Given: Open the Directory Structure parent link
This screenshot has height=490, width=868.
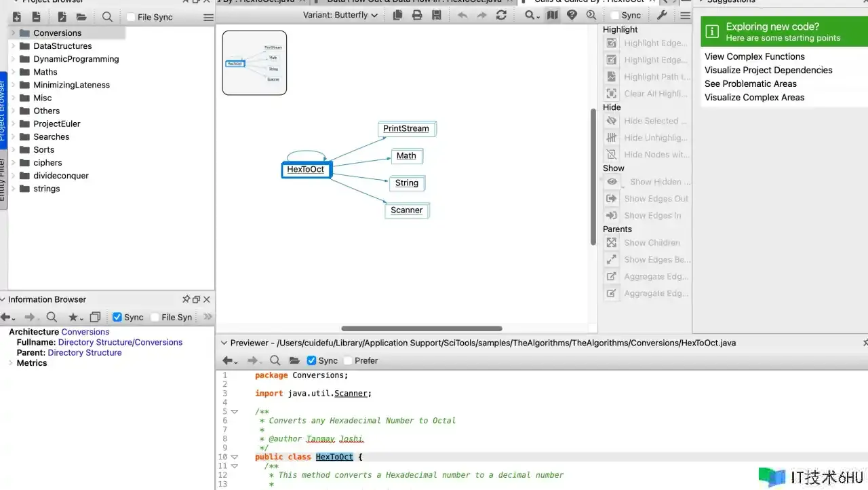Looking at the screenshot, I should coord(85,353).
